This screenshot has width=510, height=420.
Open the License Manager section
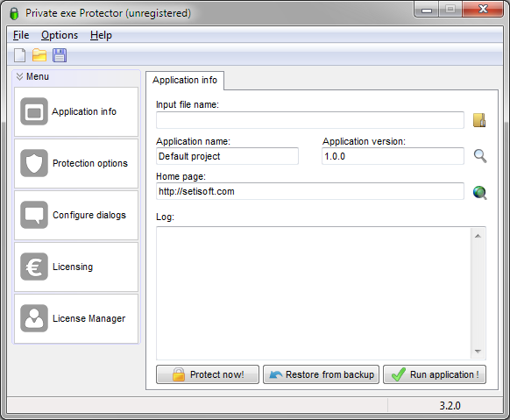[76, 318]
